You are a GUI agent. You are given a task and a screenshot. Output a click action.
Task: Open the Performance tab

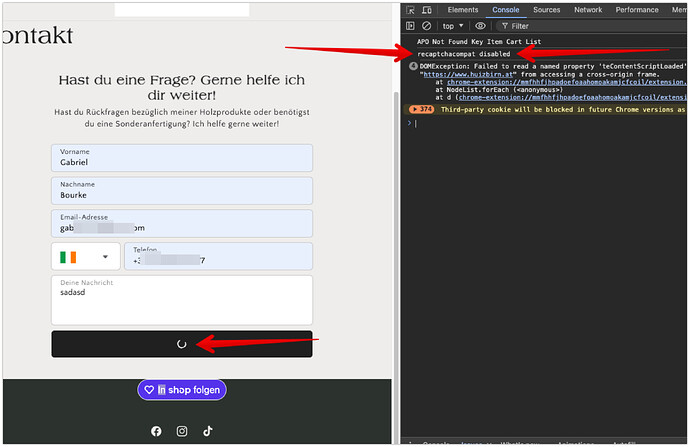click(637, 10)
